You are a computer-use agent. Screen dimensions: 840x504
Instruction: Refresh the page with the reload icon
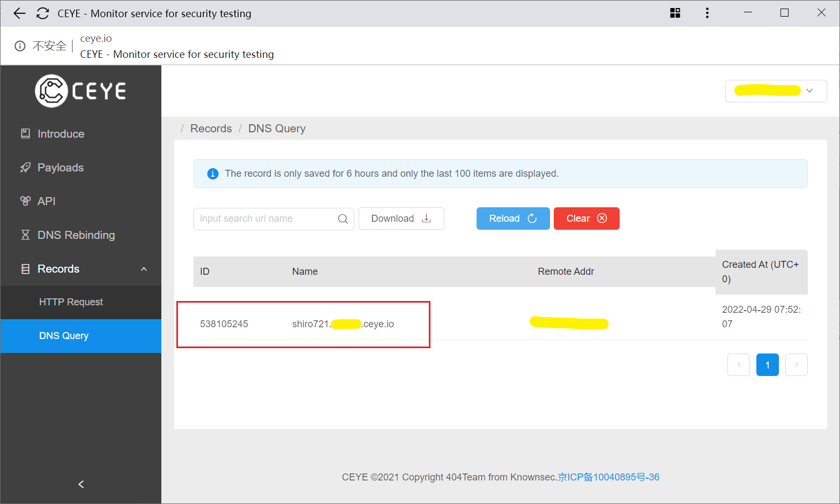tap(43, 13)
